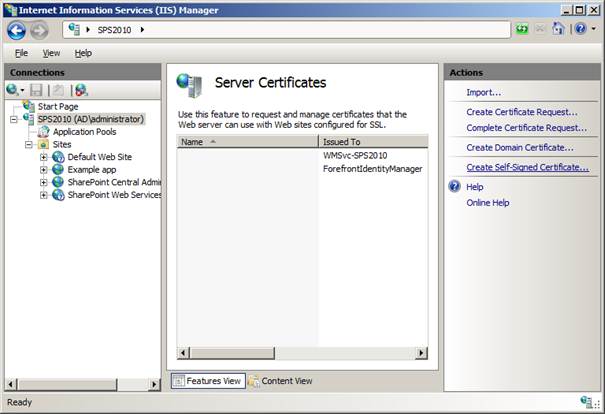Click the Connections pane horizontal scrollbar thumb
The height and width of the screenshot is (414, 605).
coord(68,384)
